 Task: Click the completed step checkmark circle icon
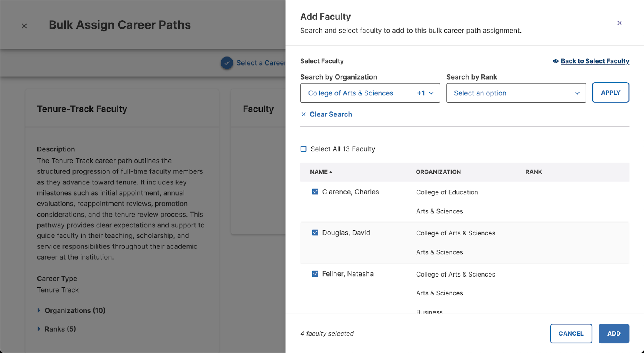(227, 63)
